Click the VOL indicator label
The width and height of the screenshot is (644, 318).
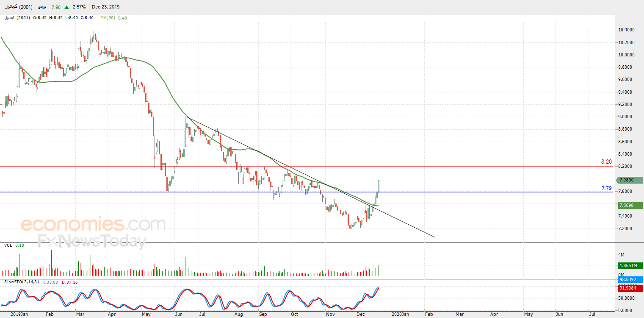coord(8,245)
